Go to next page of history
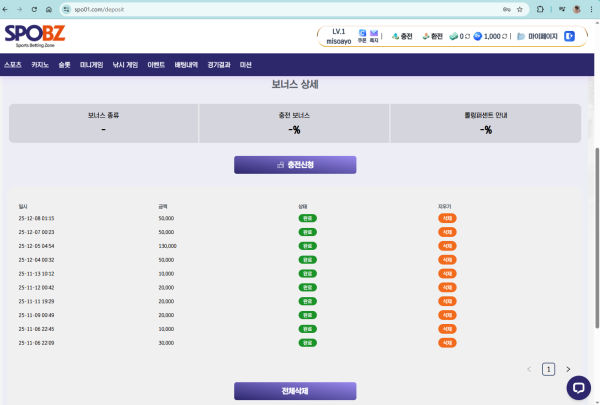Viewport: 600px width, 405px height. click(568, 369)
